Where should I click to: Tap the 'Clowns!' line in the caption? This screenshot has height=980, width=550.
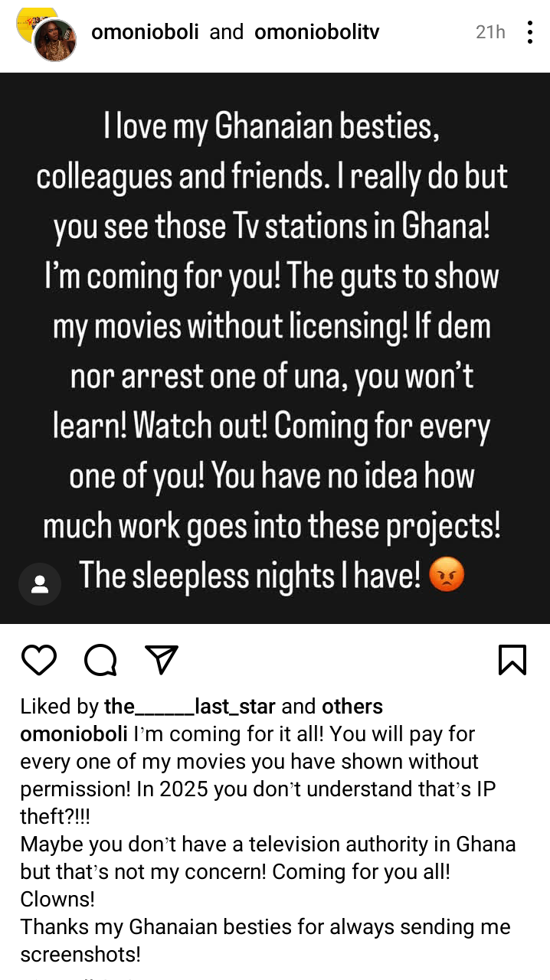[57, 900]
